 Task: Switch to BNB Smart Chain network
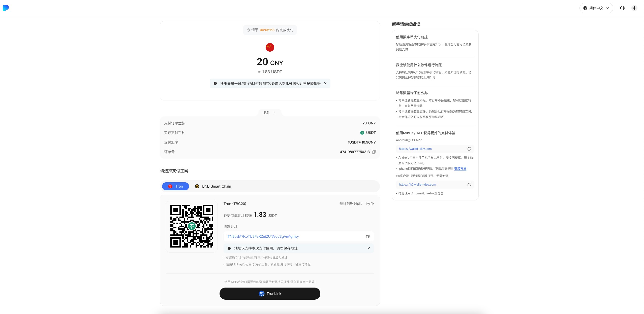click(x=213, y=186)
